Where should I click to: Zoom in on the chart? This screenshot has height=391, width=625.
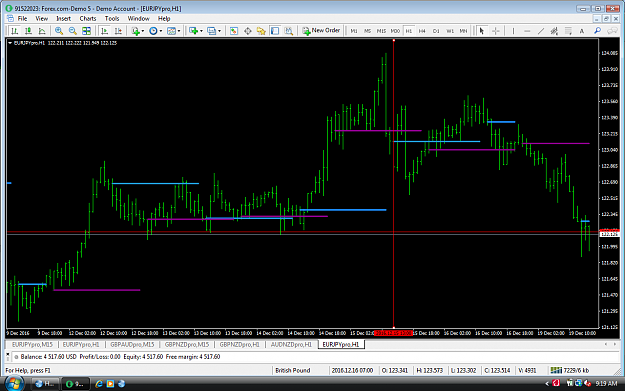(59, 31)
